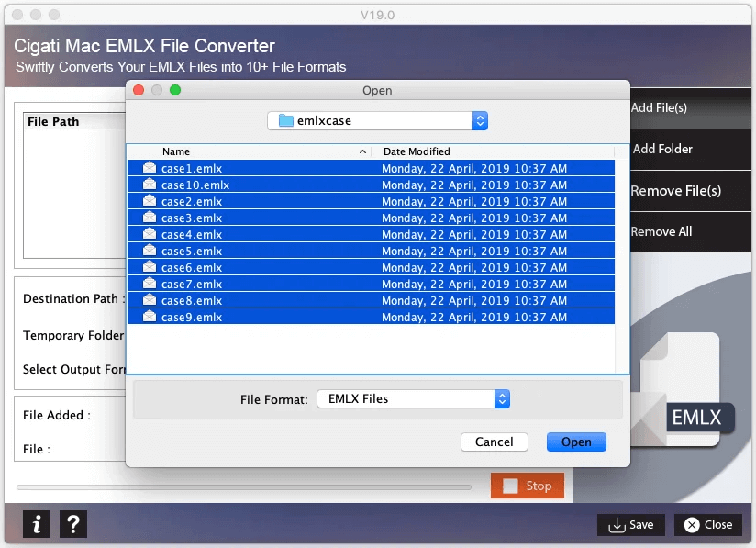Viewport: 756px width, 548px height.
Task: Select the file name case10.emlx
Action: click(x=195, y=185)
